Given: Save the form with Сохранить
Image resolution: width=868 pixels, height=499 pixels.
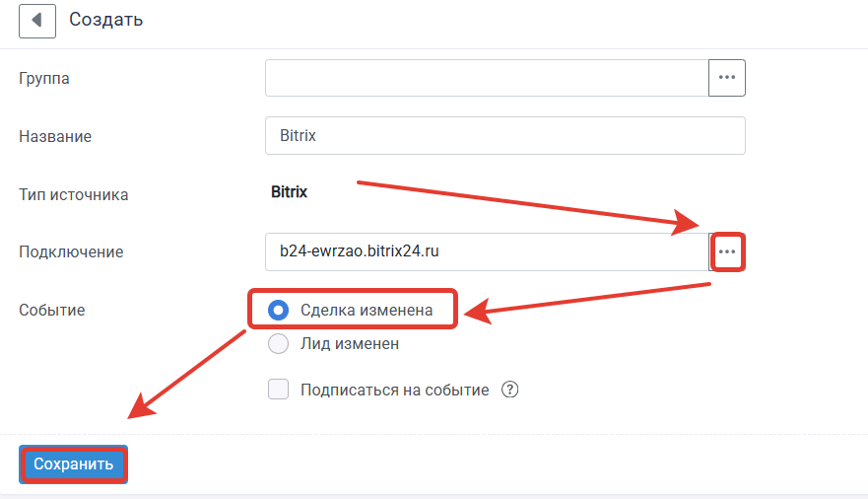Looking at the screenshot, I should (x=74, y=464).
